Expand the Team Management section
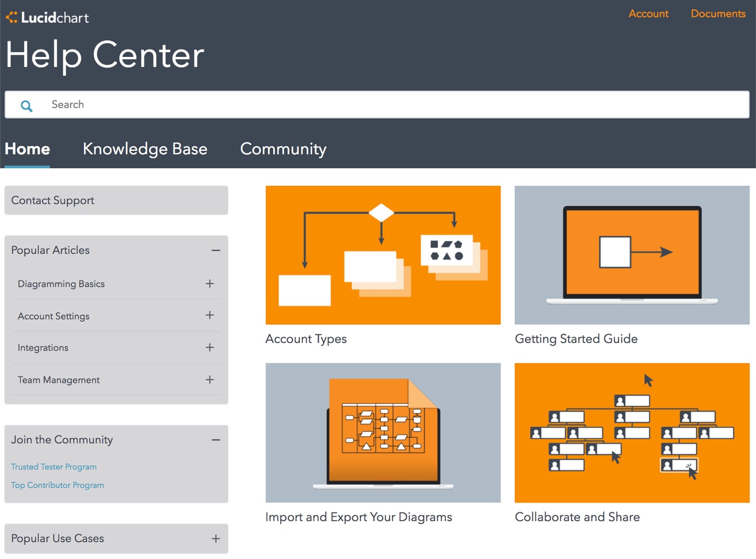 click(210, 380)
